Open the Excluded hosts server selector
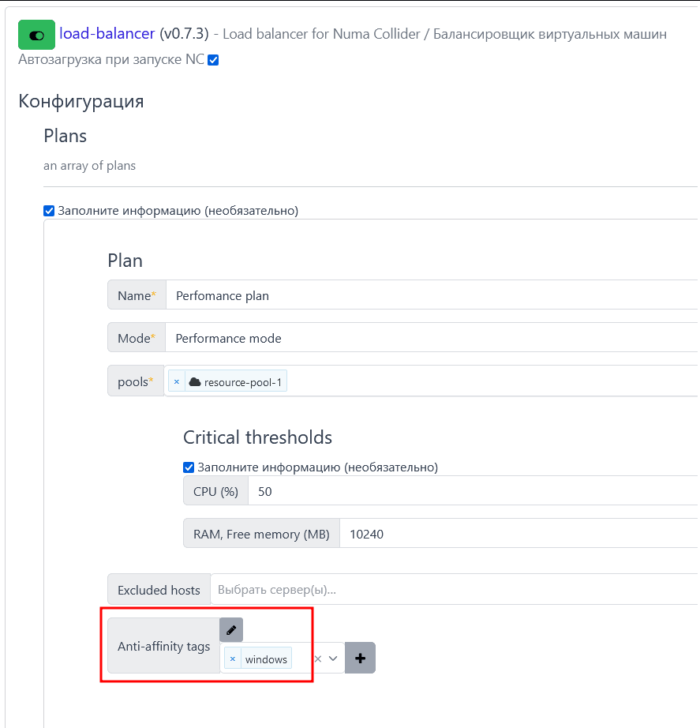Viewport: 700px width, 728px height. 454,590
